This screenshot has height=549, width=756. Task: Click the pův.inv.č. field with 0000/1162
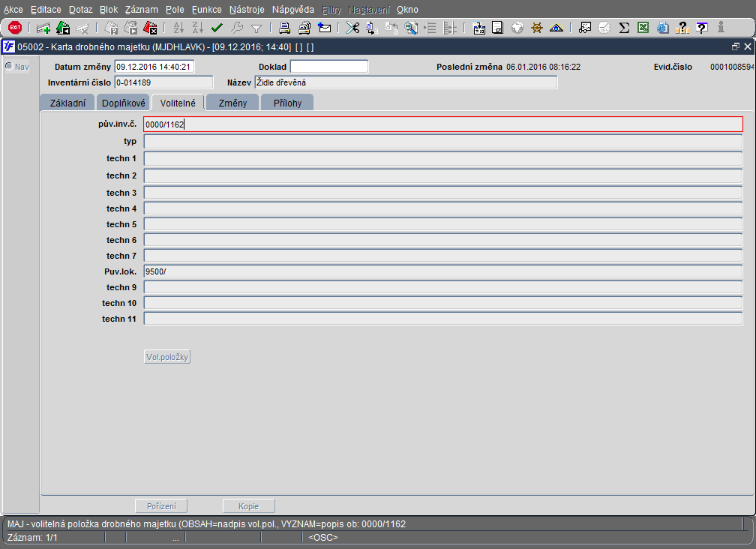tap(443, 124)
